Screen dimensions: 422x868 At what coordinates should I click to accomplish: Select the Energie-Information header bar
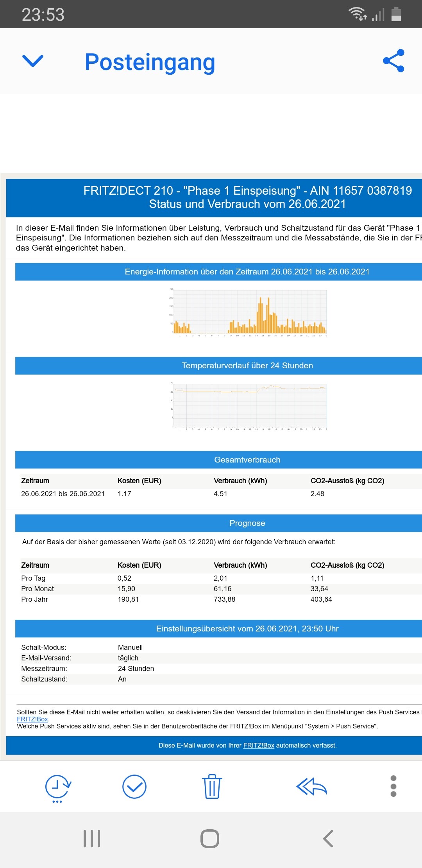click(x=219, y=272)
